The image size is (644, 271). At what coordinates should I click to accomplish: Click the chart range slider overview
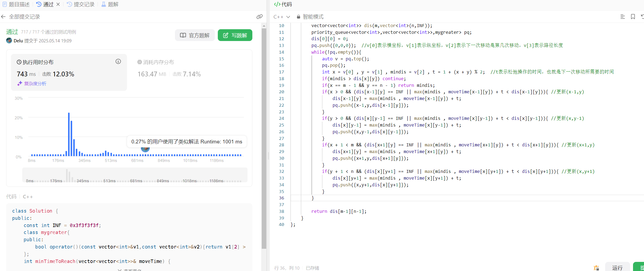click(x=135, y=175)
